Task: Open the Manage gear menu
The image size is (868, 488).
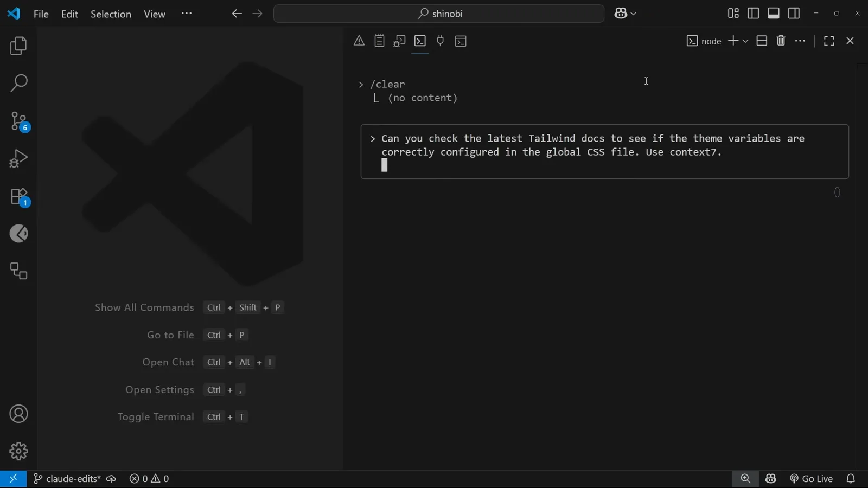Action: pyautogui.click(x=18, y=451)
